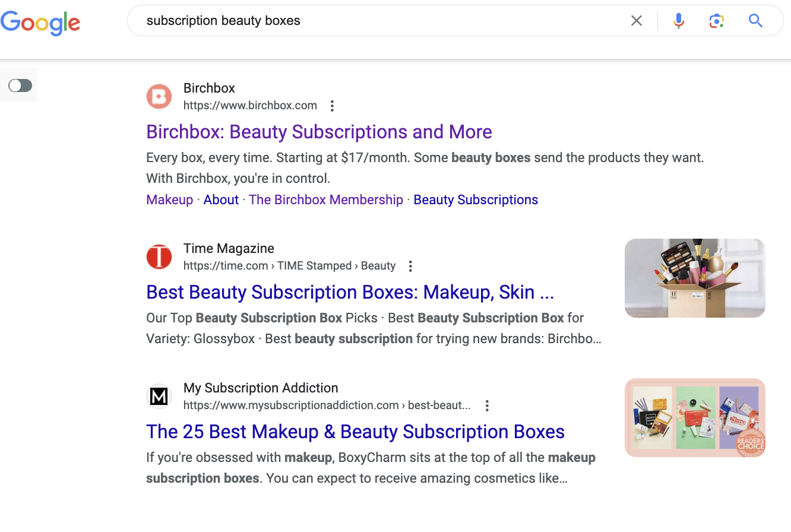Image resolution: width=791 pixels, height=532 pixels.
Task: Open the Makeup sitelink
Action: [x=170, y=199]
